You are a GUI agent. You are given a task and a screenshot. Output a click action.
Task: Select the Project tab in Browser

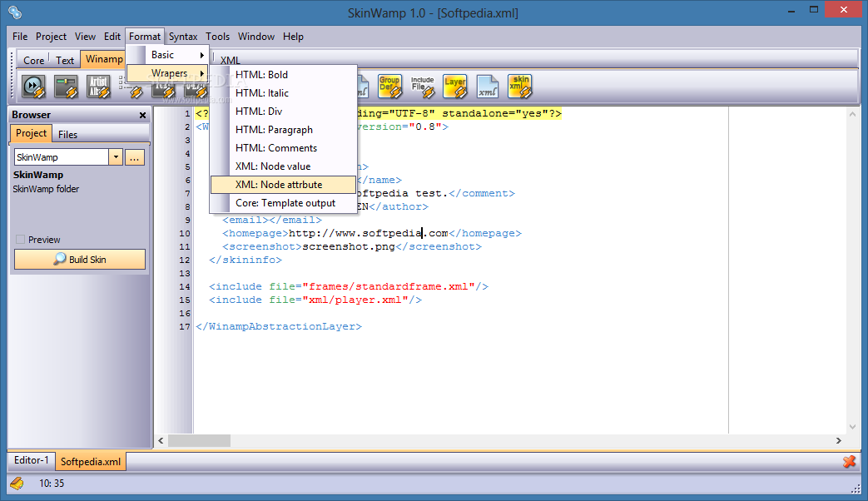coord(31,133)
